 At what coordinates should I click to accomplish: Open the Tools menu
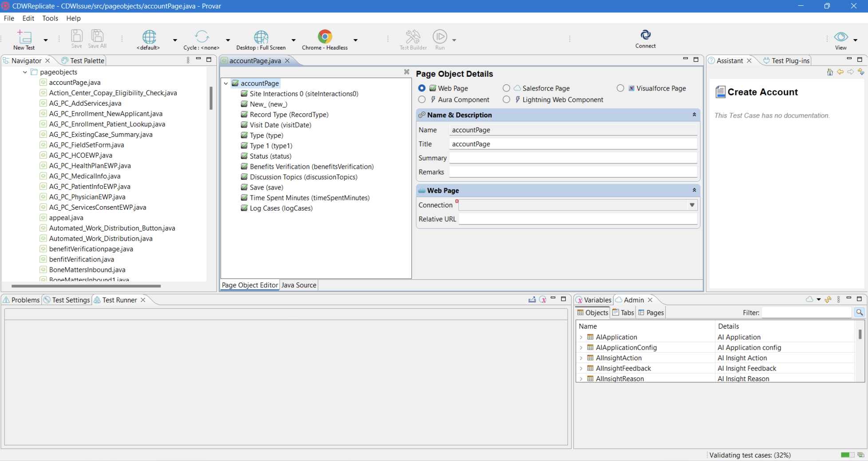(50, 18)
